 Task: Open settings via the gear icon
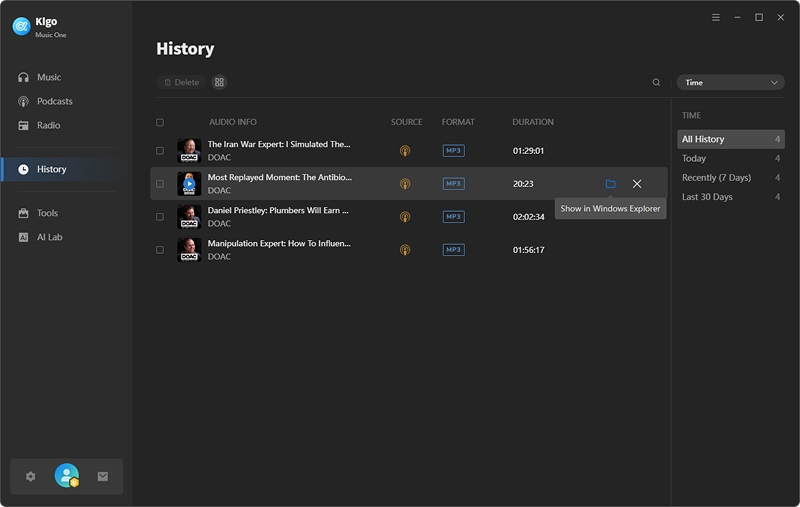(x=31, y=476)
